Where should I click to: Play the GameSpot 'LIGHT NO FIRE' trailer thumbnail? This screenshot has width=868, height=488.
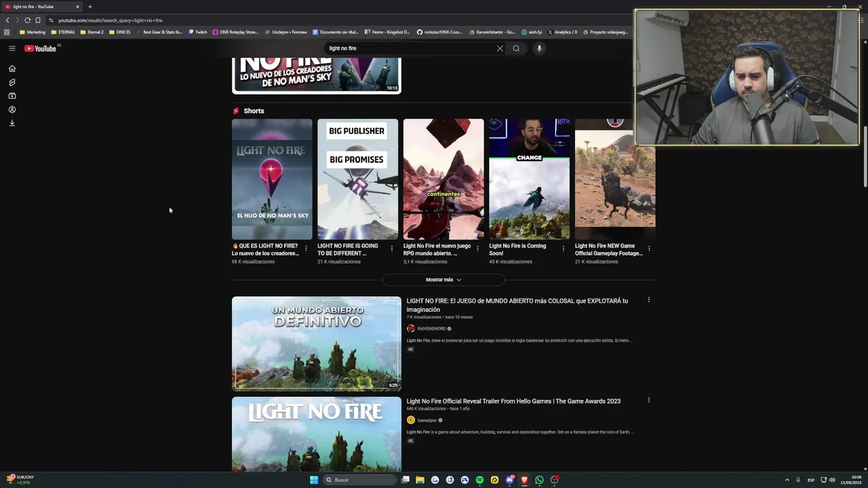317,434
